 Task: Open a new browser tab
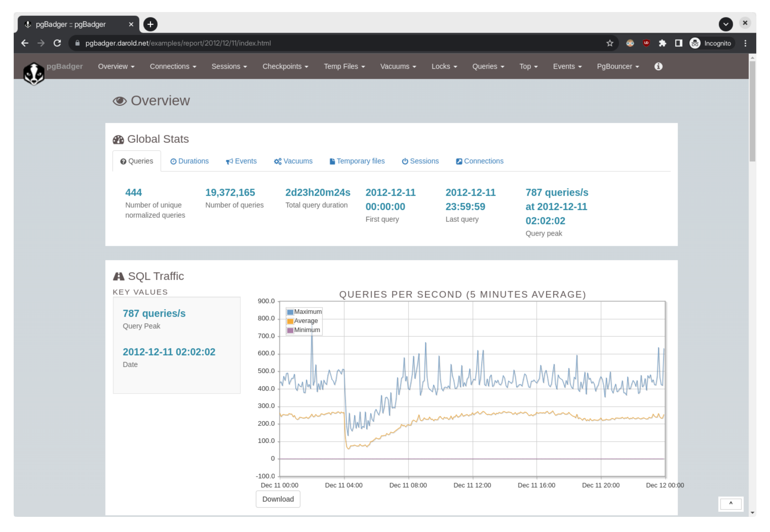coord(150,24)
